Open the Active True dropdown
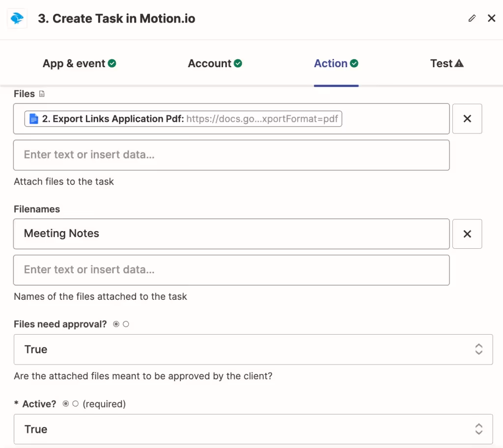Screen dimensions: 503x448 coord(246,429)
